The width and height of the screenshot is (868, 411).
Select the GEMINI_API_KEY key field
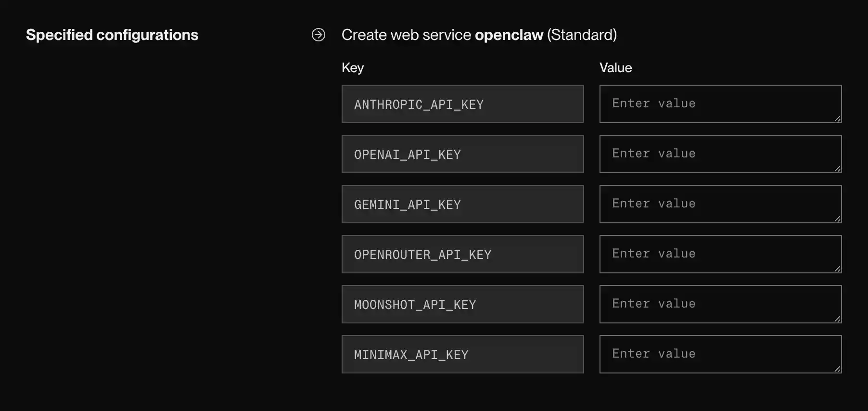point(463,204)
